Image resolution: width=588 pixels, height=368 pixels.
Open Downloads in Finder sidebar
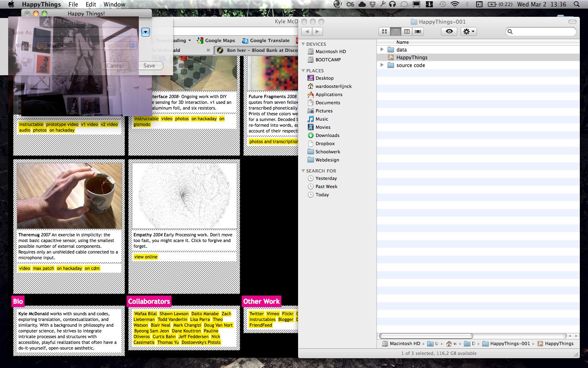tap(327, 135)
